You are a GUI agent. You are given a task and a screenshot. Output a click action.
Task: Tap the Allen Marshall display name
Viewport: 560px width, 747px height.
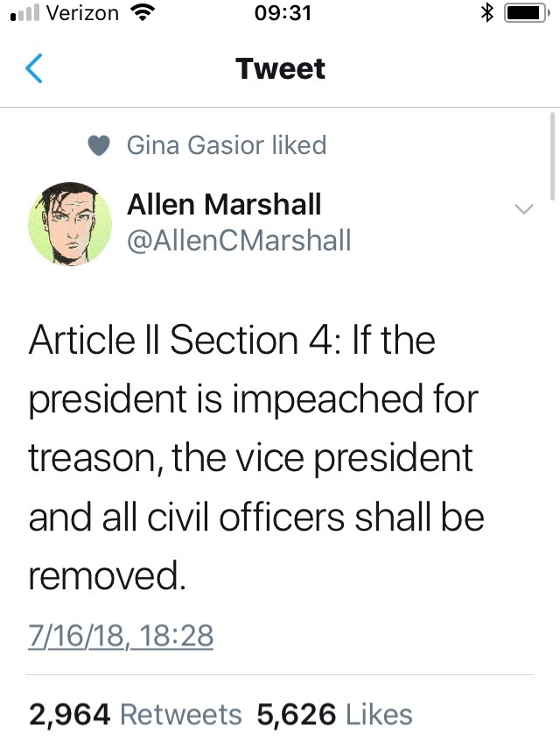224,205
